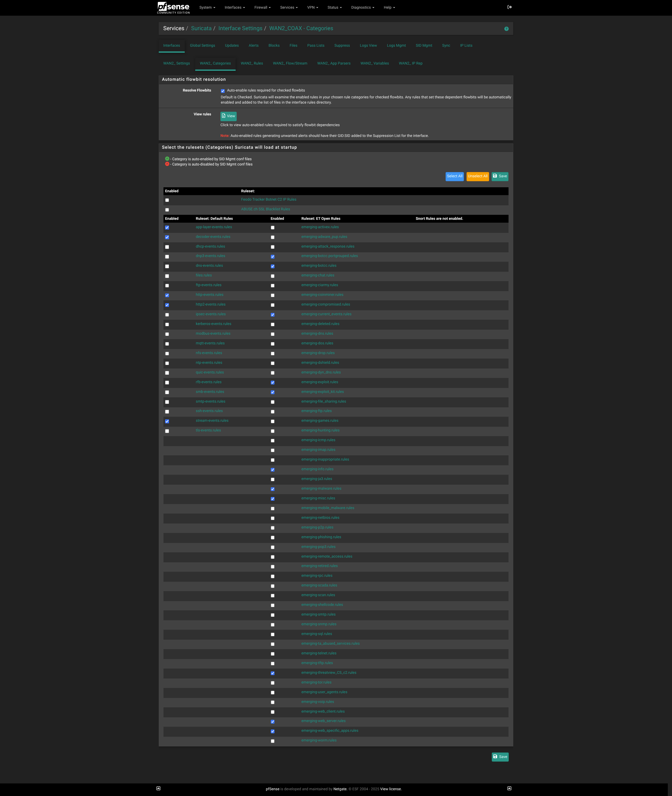Open Diagnostics dropdown menu
The height and width of the screenshot is (796, 672).
(x=363, y=8)
